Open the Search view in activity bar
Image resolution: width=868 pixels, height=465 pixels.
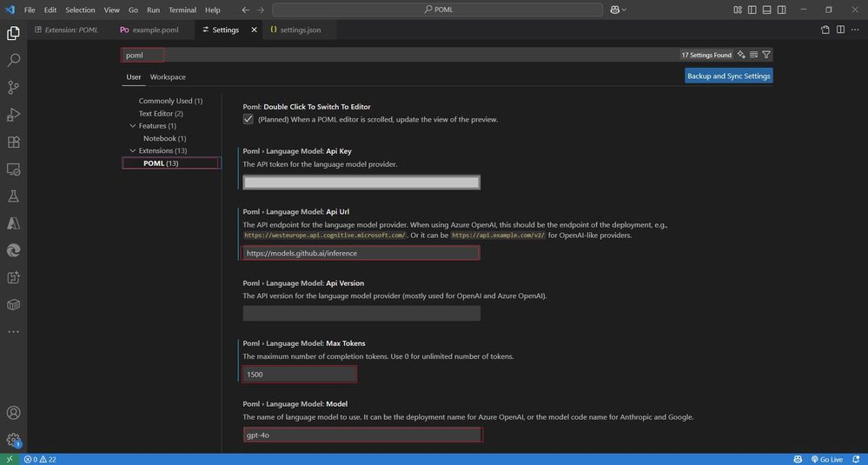click(x=13, y=60)
